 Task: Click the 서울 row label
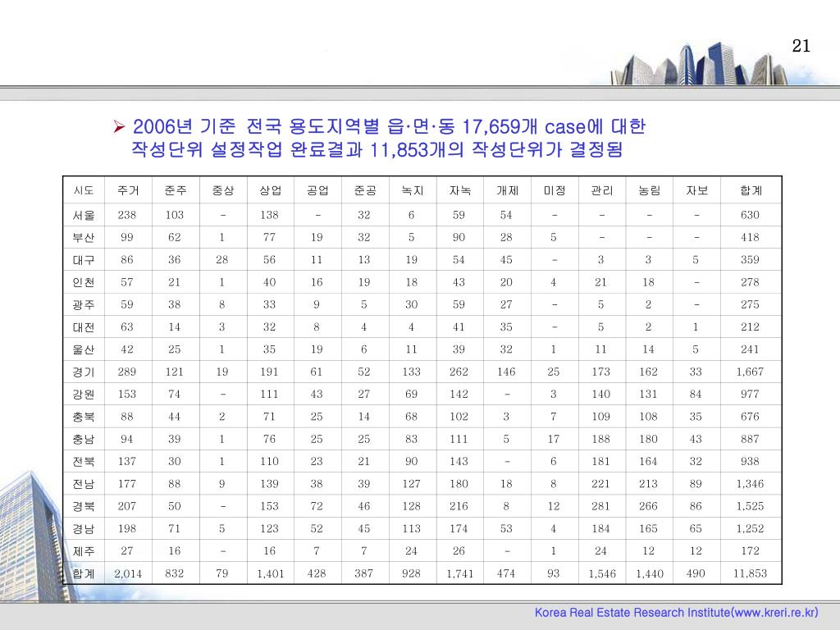[x=84, y=216]
